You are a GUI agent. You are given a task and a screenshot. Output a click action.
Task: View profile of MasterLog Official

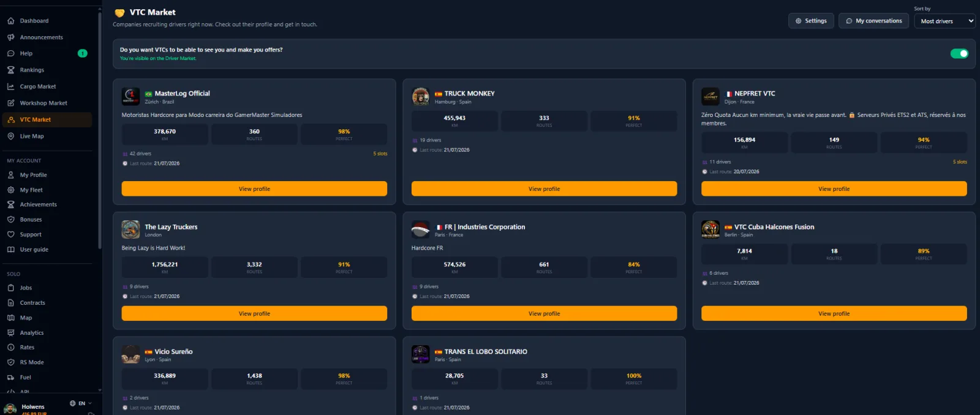[x=254, y=189]
